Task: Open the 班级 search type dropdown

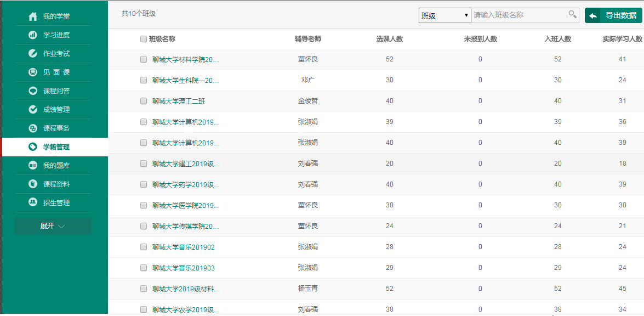Action: pyautogui.click(x=444, y=15)
